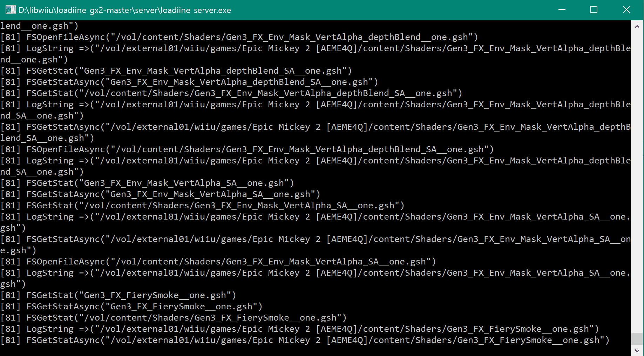Click the FSGetStat Gen3_FX_FierySmoke__one.gsh line
This screenshot has width=644, height=356.
coord(118,295)
